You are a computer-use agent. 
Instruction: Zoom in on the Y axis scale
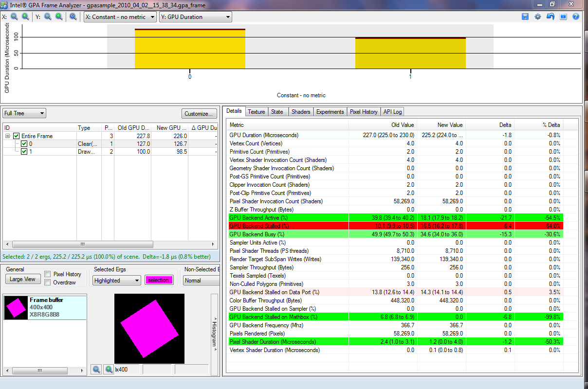[58, 16]
